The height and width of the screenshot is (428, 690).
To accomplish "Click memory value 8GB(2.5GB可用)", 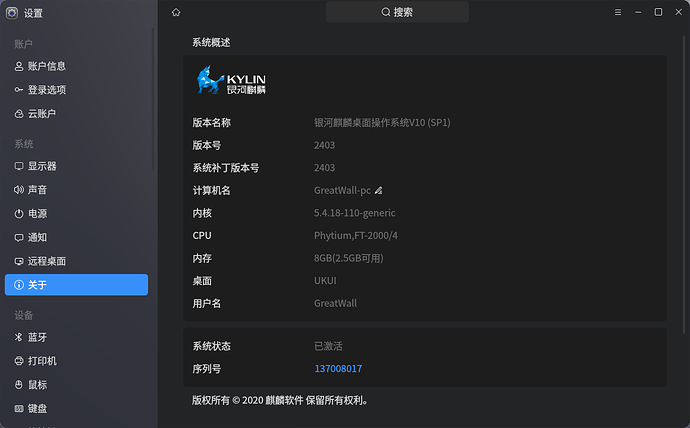I will click(x=349, y=258).
